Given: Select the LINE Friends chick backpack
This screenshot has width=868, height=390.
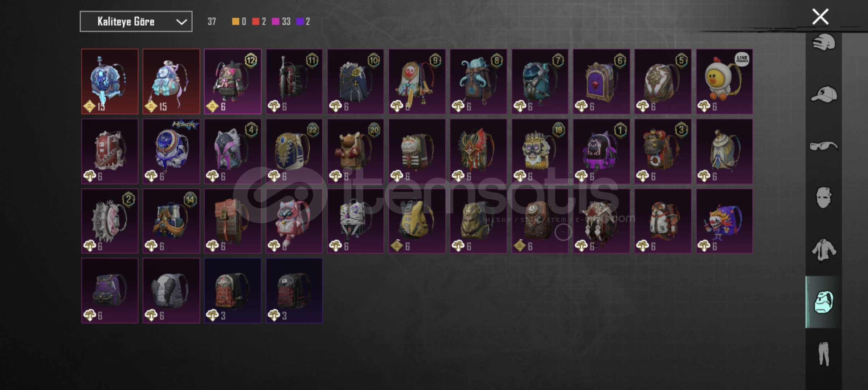Looking at the screenshot, I should (x=724, y=82).
